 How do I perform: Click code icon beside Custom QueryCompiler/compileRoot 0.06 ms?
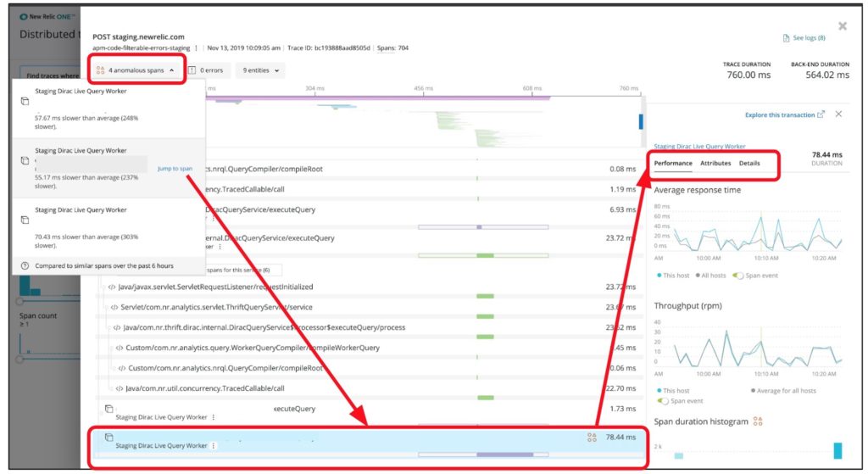coord(122,368)
